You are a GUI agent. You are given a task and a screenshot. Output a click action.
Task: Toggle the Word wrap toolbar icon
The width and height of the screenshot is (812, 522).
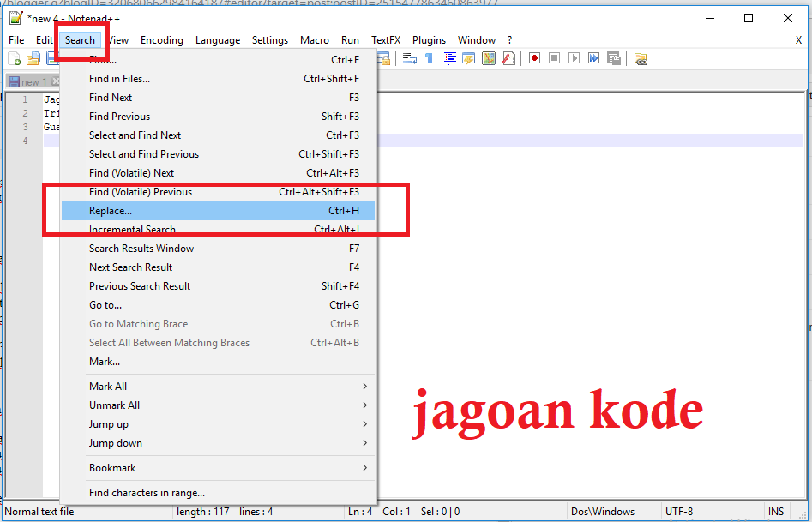coord(410,58)
